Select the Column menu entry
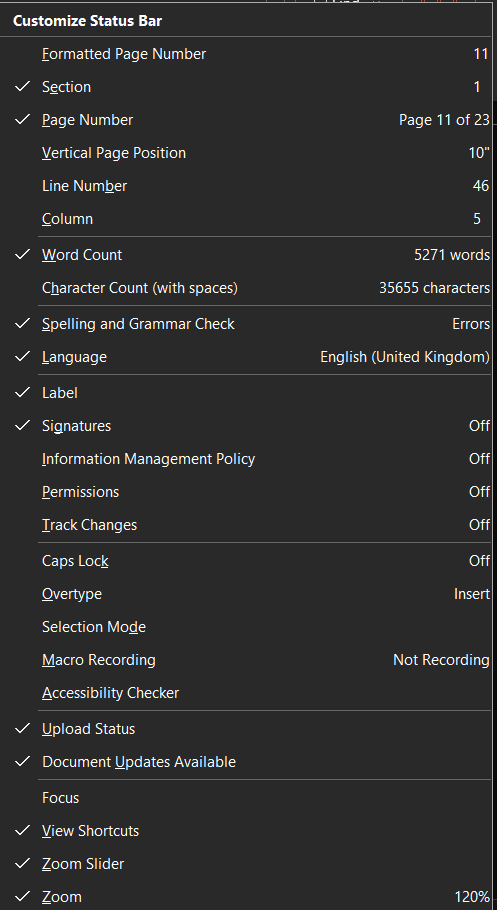Viewport: 497px width, 910px height. click(246, 219)
